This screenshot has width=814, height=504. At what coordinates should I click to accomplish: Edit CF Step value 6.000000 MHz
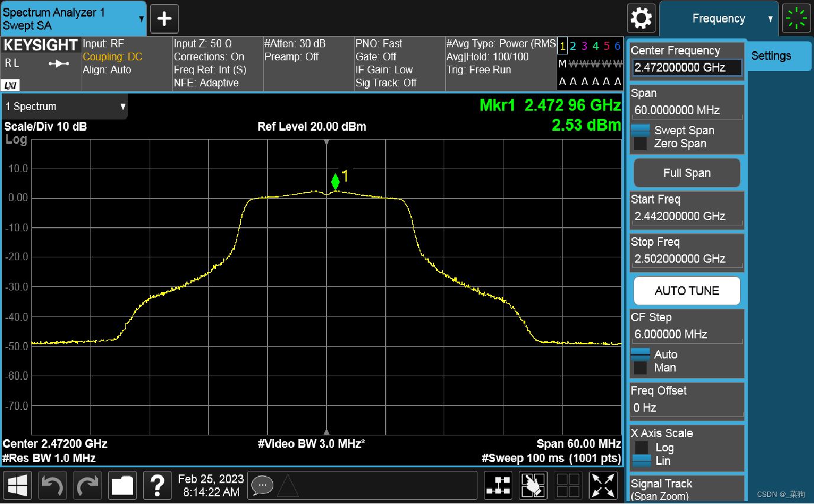point(687,334)
